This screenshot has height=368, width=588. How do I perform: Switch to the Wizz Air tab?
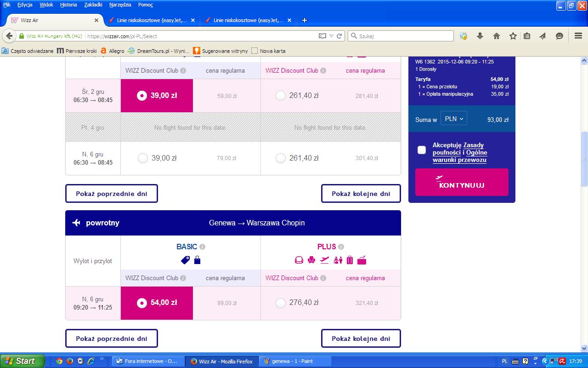pyautogui.click(x=54, y=20)
